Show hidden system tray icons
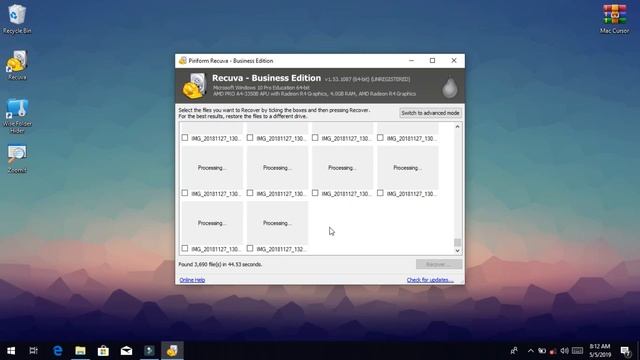640x360 pixels. (x=531, y=351)
